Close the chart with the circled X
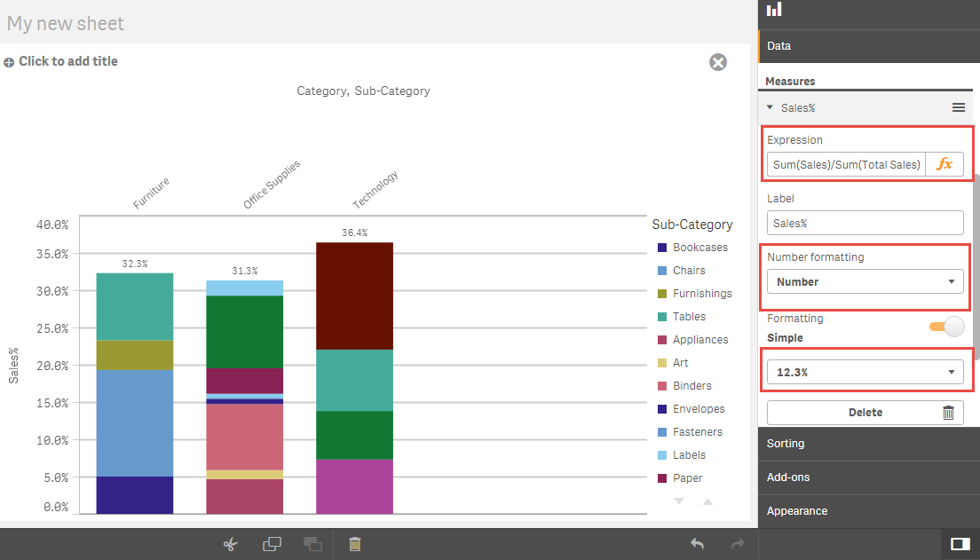 [x=718, y=62]
